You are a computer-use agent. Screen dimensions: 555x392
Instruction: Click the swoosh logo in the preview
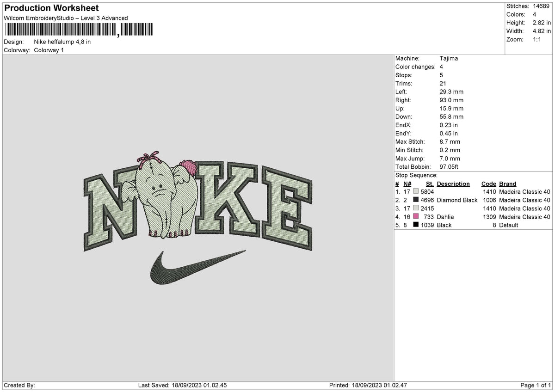pos(198,267)
